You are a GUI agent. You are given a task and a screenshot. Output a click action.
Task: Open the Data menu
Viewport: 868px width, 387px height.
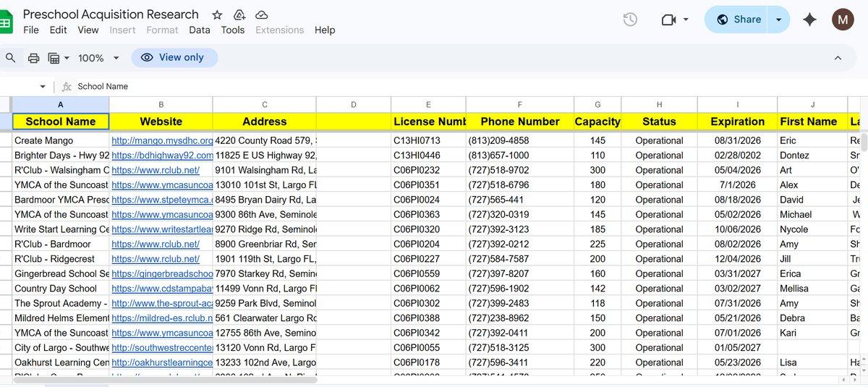[x=200, y=30]
